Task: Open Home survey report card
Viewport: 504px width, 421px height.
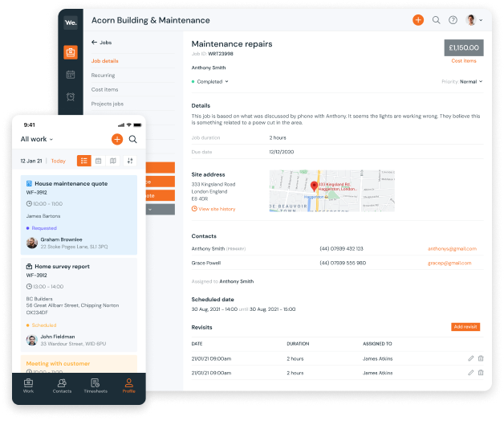Action: 79,305
